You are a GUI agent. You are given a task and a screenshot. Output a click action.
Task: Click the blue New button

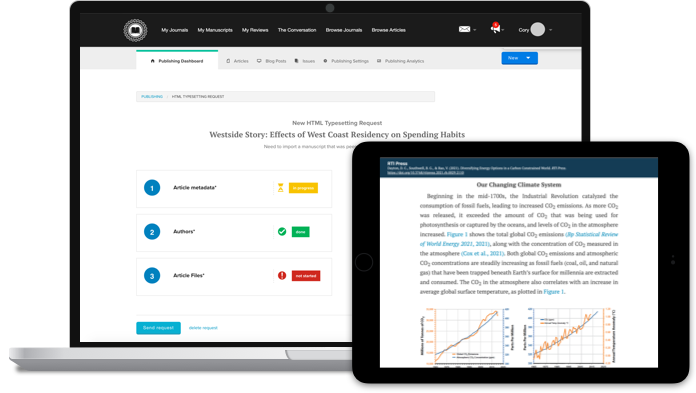point(519,58)
